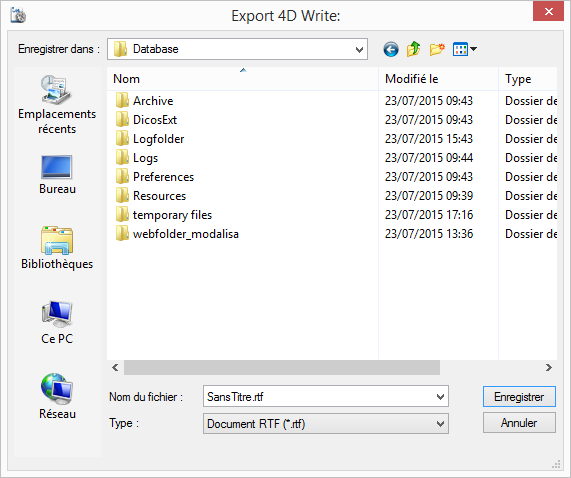Image resolution: width=571 pixels, height=478 pixels.
Task: Select Ce PC in the sidebar
Action: 57,323
